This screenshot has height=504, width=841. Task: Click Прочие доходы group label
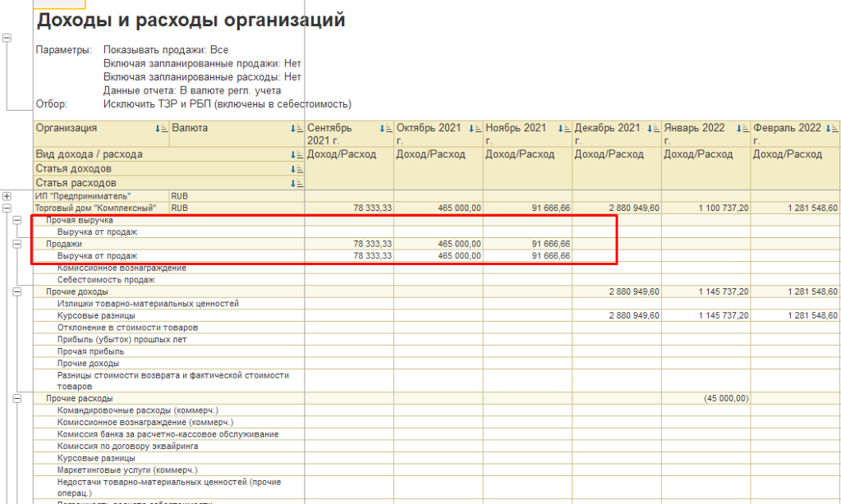(76, 291)
